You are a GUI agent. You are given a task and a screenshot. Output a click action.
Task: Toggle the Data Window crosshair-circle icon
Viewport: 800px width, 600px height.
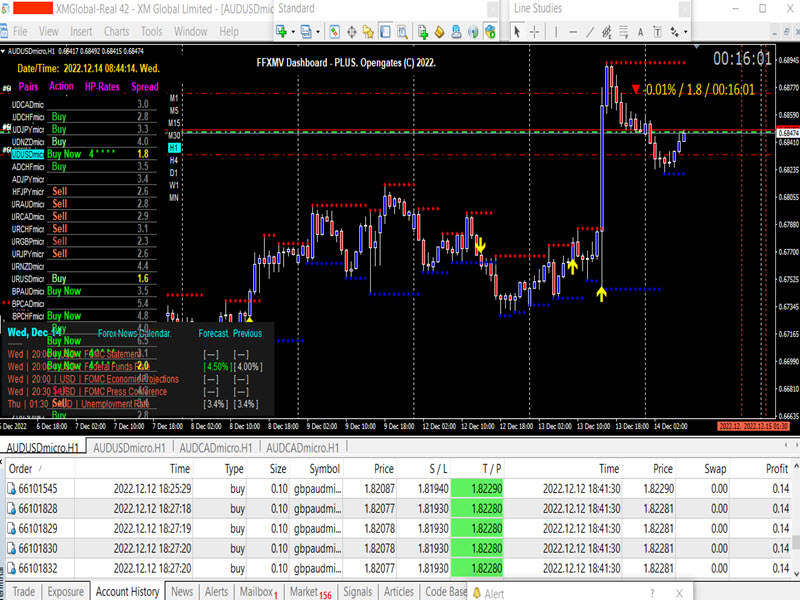tap(352, 32)
